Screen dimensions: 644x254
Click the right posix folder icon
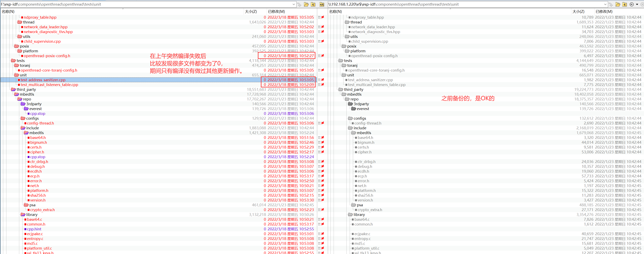point(344,46)
